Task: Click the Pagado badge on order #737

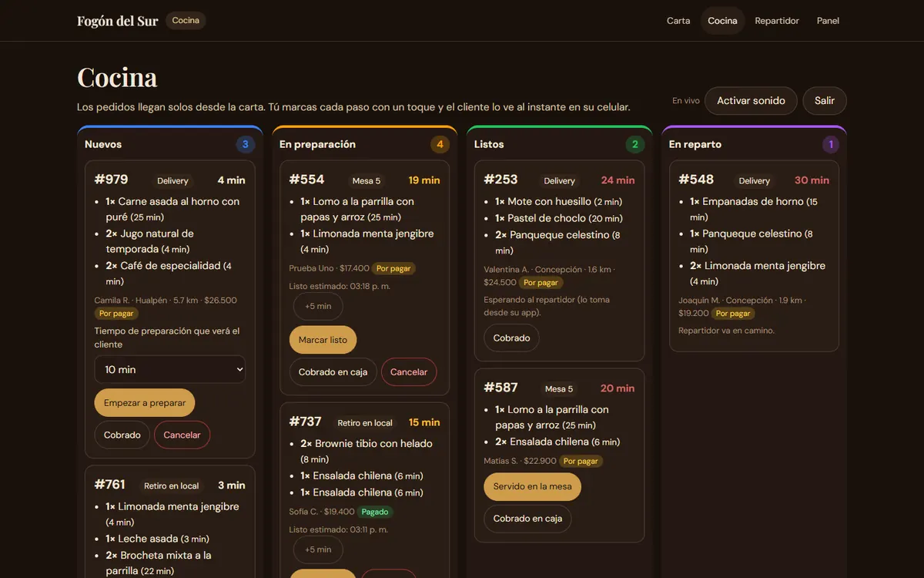Action: (x=375, y=512)
